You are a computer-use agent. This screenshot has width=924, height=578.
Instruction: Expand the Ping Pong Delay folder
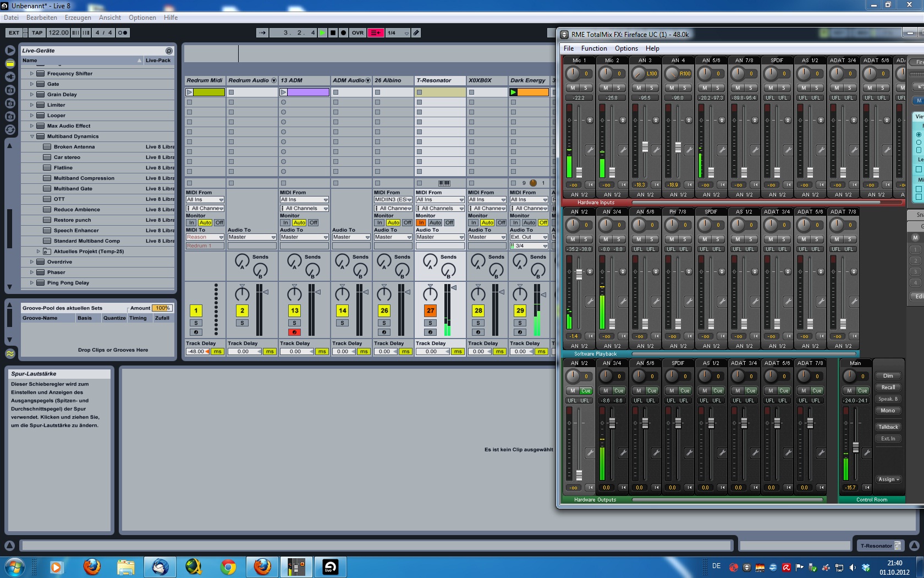pos(31,282)
